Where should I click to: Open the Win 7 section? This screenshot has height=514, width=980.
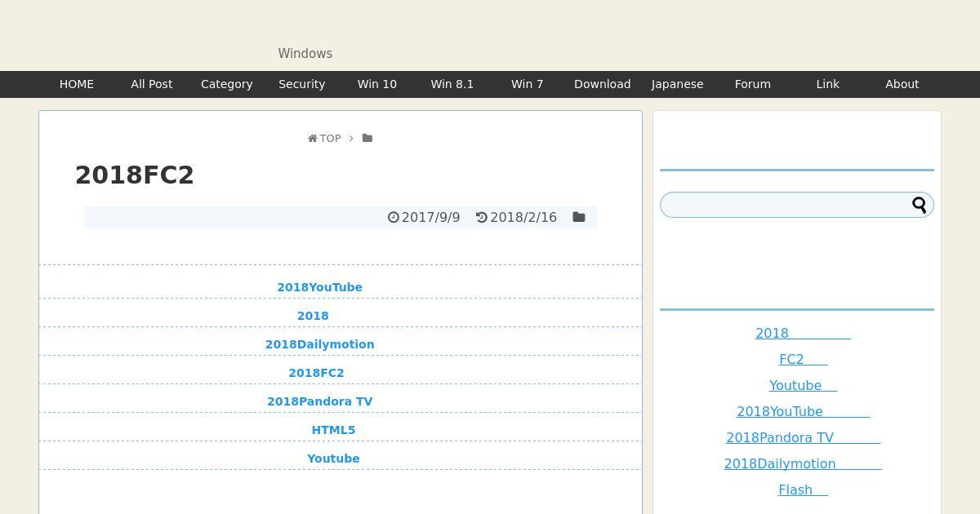pyautogui.click(x=528, y=84)
